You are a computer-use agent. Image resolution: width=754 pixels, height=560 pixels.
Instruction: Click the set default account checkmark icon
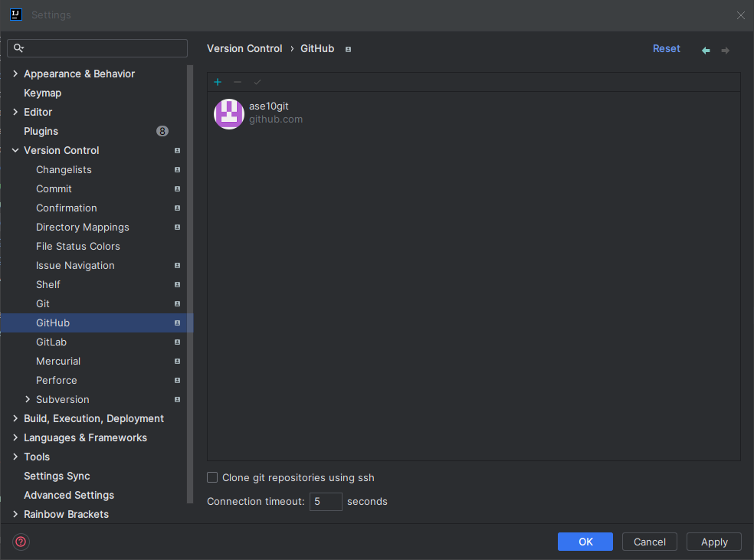257,82
